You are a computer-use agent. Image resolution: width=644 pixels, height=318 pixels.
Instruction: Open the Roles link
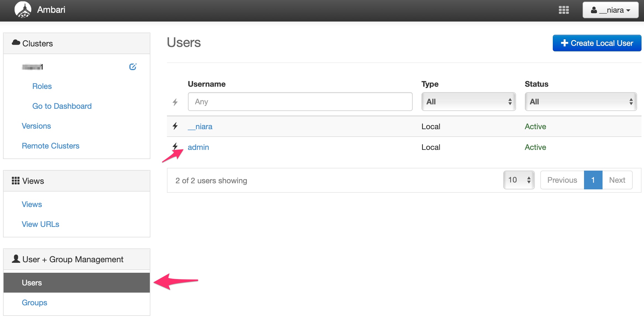point(42,86)
